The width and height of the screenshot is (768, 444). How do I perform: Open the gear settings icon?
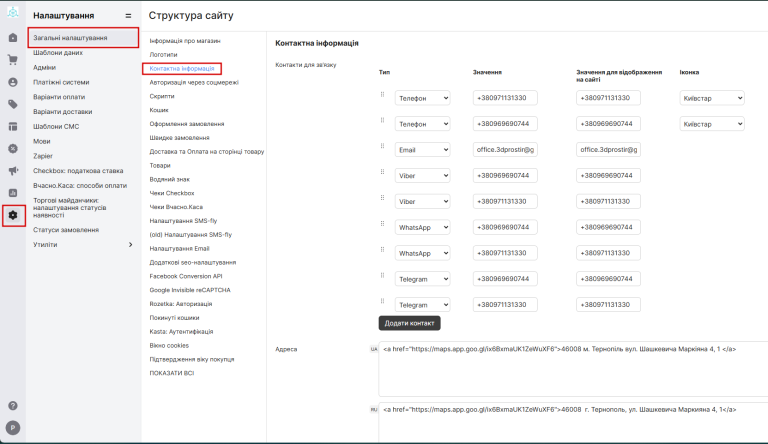tap(13, 215)
